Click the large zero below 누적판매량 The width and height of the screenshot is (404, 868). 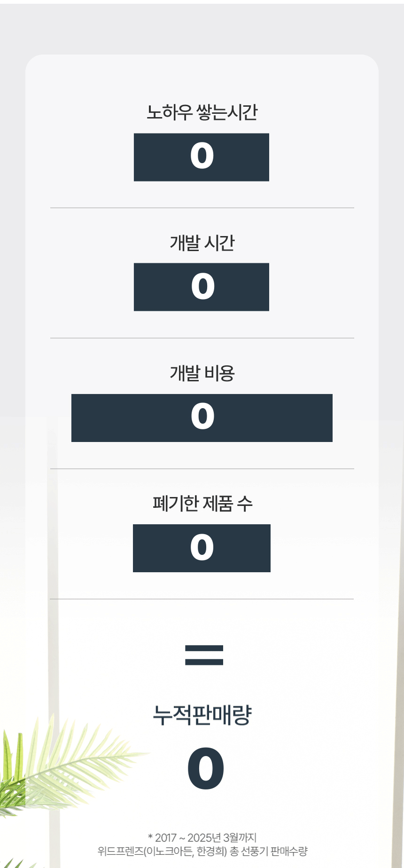click(206, 769)
